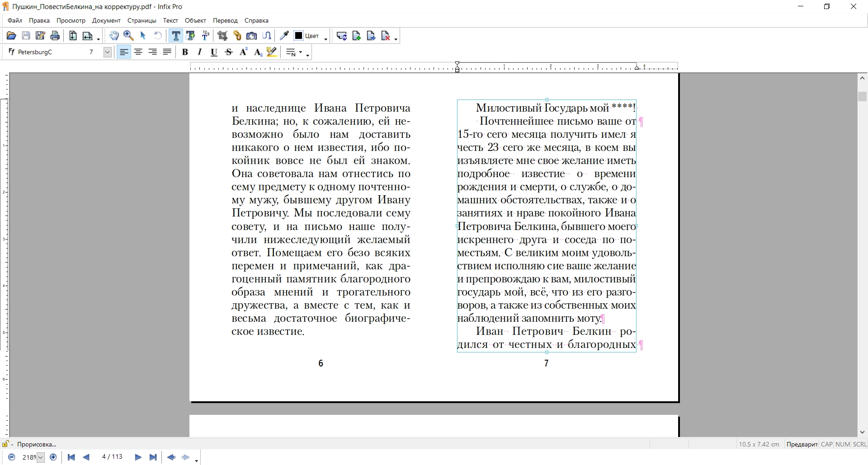The image size is (868, 465).
Task: Select the Crop tool icon
Action: click(x=222, y=36)
